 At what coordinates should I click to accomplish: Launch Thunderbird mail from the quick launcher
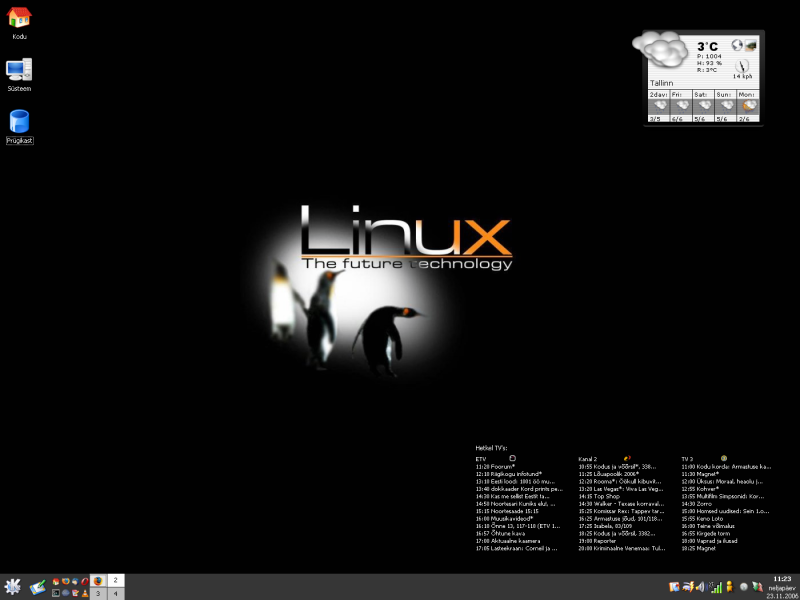coord(76,582)
